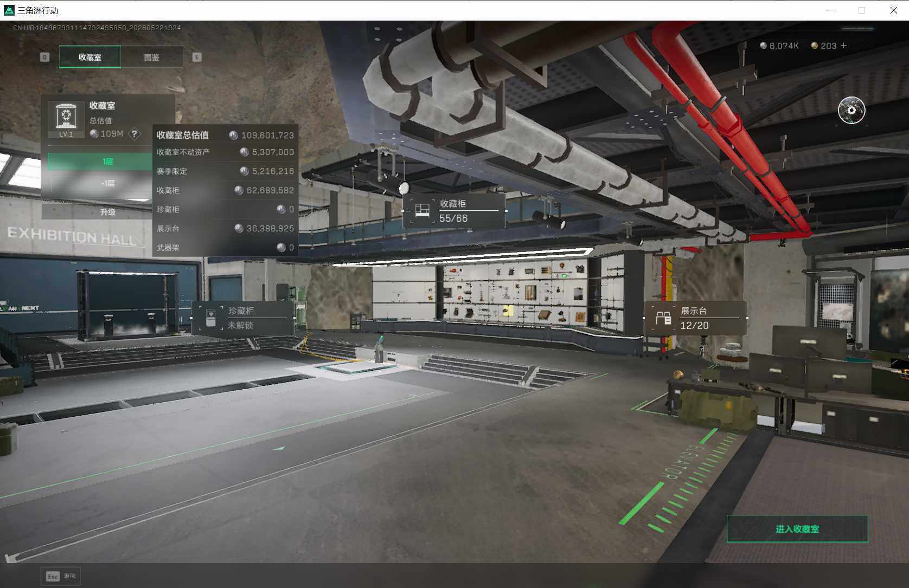Click the Esc 返回 button
This screenshot has height=588, width=909.
(x=61, y=576)
